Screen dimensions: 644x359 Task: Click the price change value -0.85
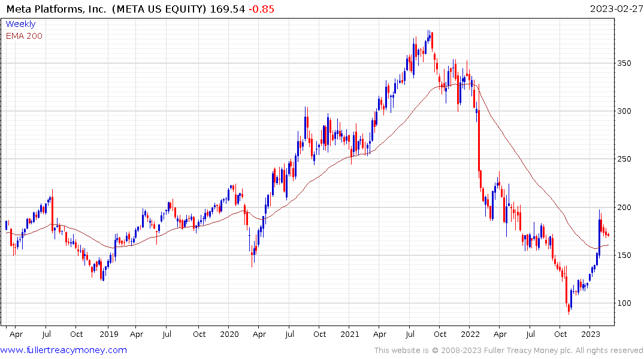point(261,9)
